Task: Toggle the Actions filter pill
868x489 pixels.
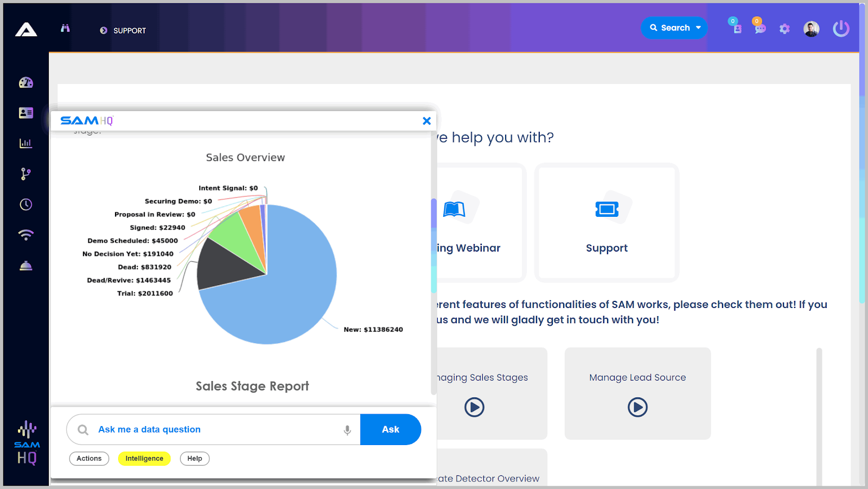Action: point(89,459)
